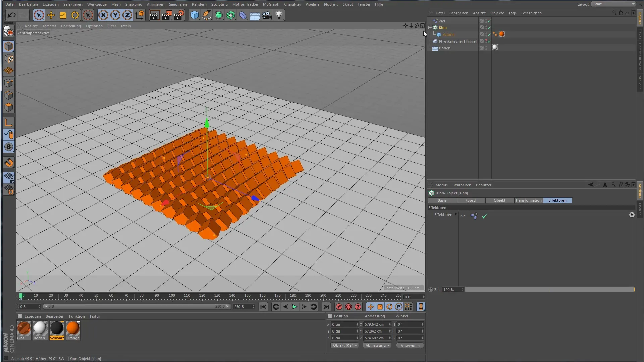This screenshot has height=362, width=644.
Task: Add camera object icon
Action: click(x=267, y=15)
